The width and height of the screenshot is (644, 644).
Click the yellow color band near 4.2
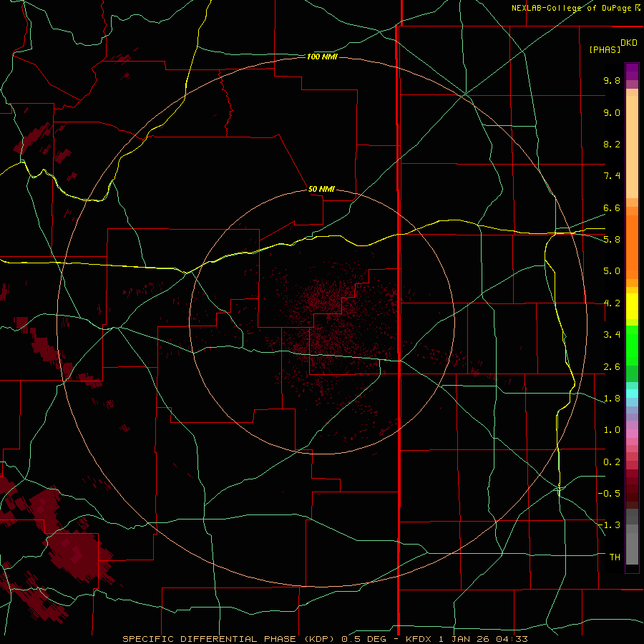click(632, 306)
